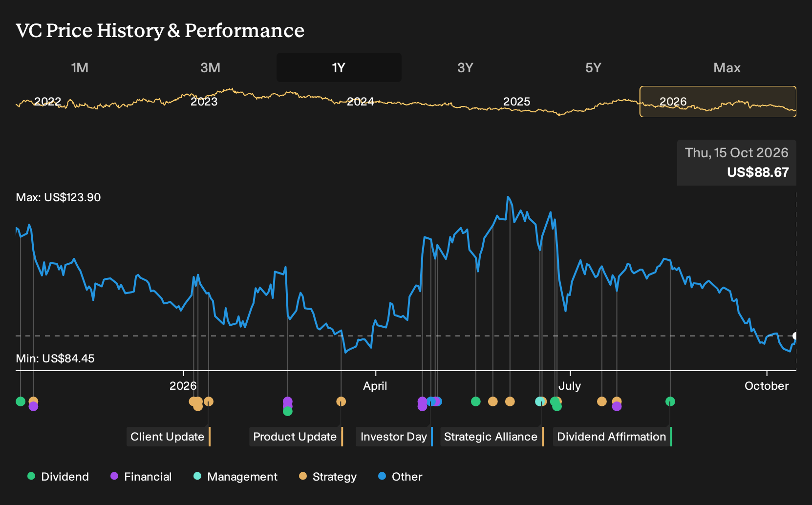
Task: Open the Investor Day event label
Action: coord(394,437)
